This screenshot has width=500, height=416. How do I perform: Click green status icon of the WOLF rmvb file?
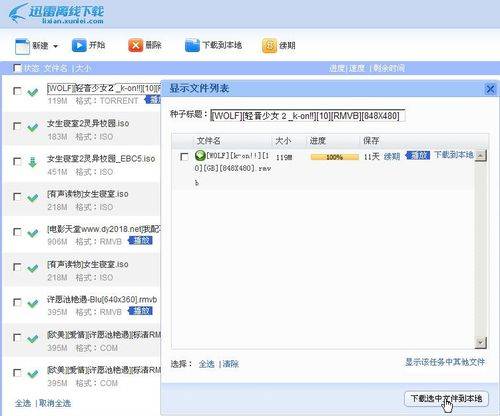click(200, 155)
